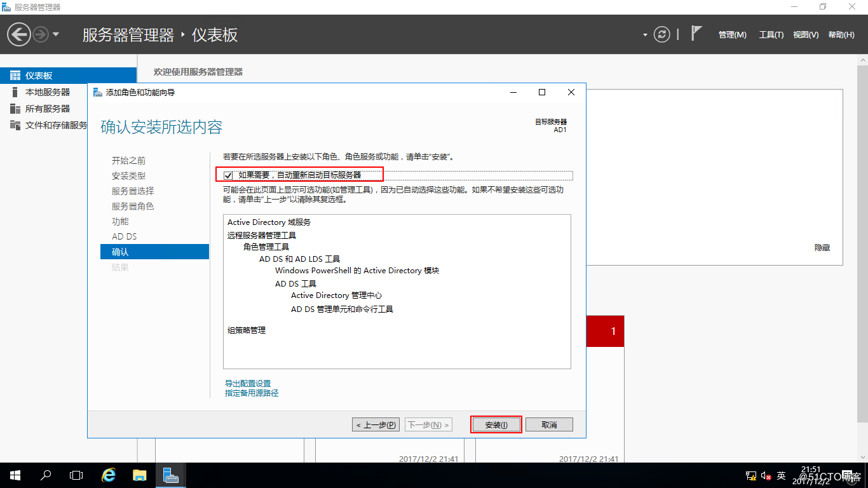Open the 管理(M) menu
The width and height of the screenshot is (868, 488).
(732, 35)
